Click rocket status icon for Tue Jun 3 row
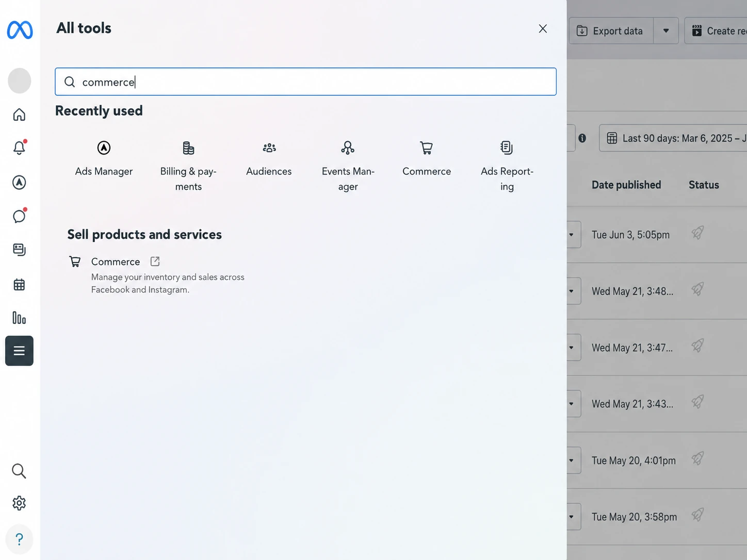Screen dimensions: 747x560 [697, 233]
